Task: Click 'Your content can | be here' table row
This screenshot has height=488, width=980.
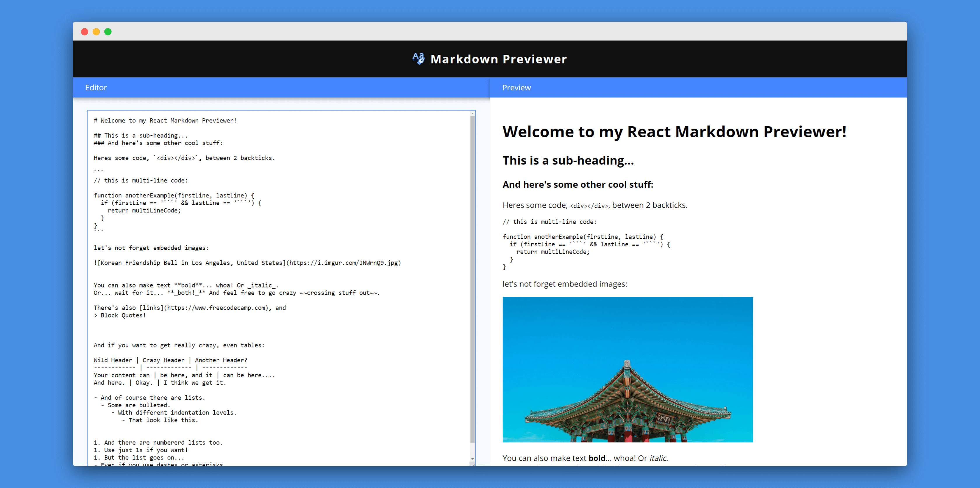Action: click(185, 375)
